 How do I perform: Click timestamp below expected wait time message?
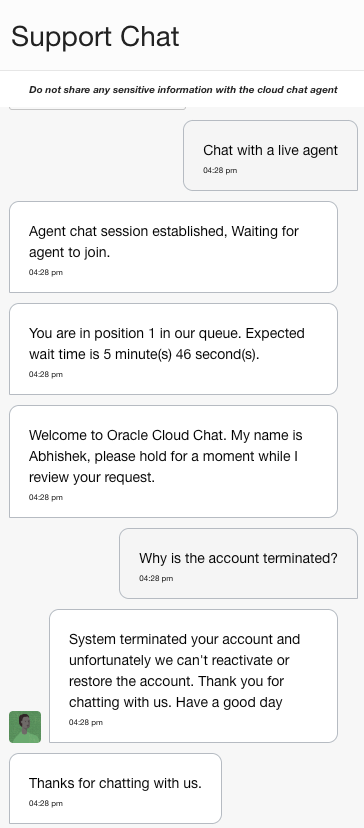(45, 374)
